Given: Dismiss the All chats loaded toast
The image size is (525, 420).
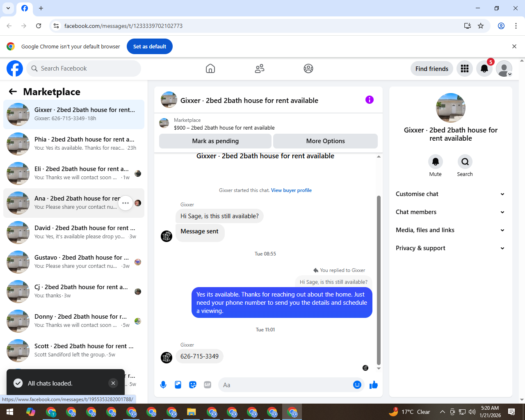Looking at the screenshot, I should pos(113,383).
